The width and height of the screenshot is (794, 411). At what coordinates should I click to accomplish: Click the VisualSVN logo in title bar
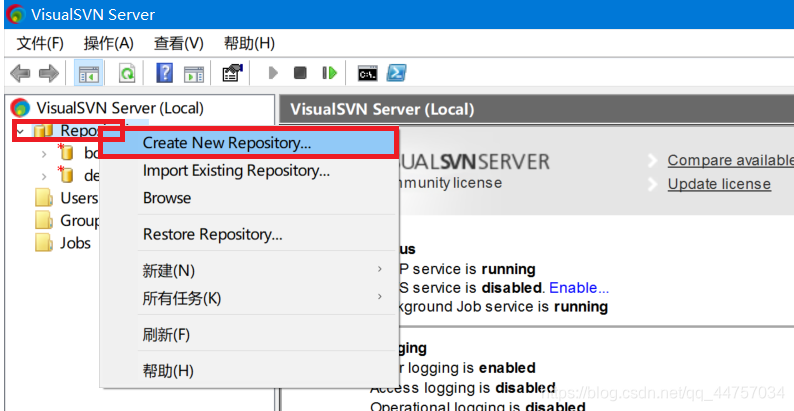[x=16, y=14]
